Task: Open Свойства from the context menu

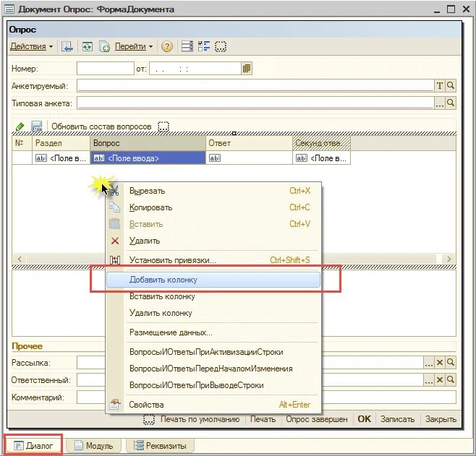Action: (x=213, y=405)
